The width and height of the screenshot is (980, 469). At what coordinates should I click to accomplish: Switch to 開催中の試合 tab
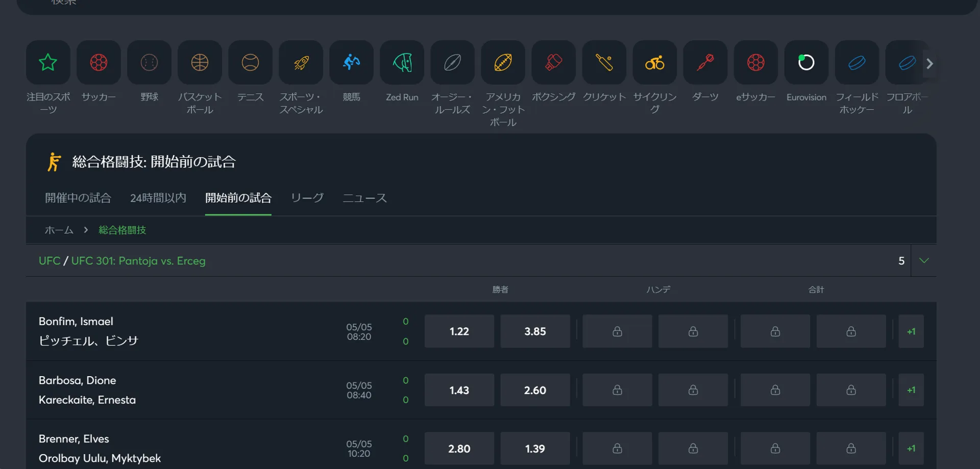[x=78, y=198]
